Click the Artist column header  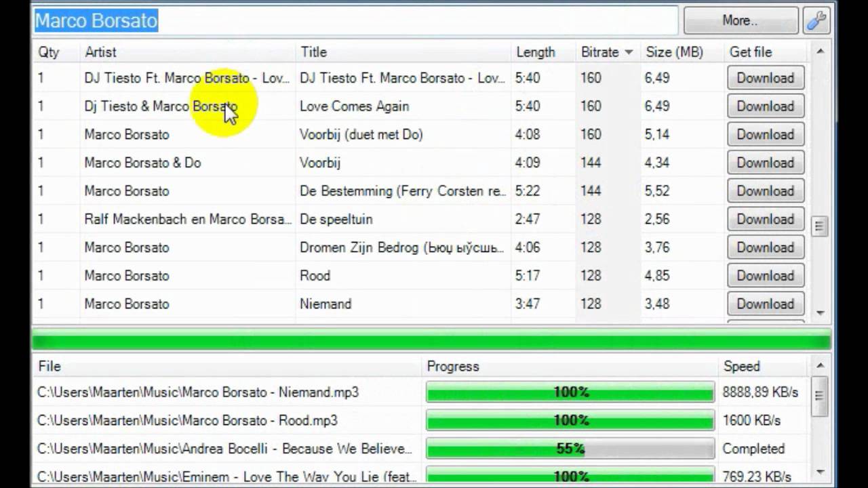tap(100, 52)
